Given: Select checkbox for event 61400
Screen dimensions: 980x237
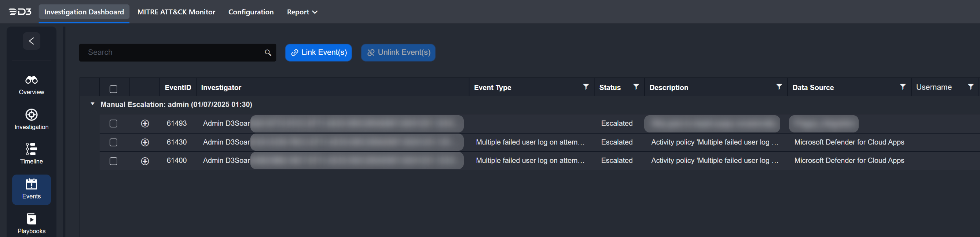Looking at the screenshot, I should click(x=113, y=161).
